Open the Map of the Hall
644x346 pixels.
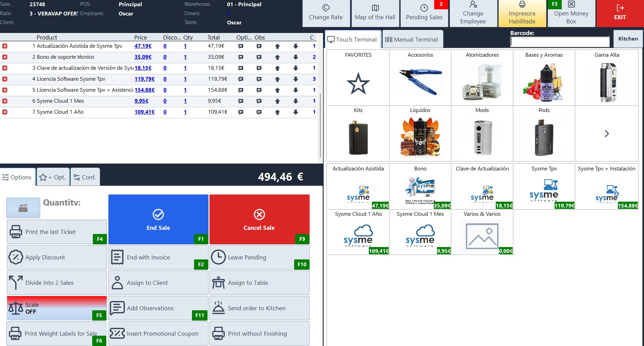[375, 13]
